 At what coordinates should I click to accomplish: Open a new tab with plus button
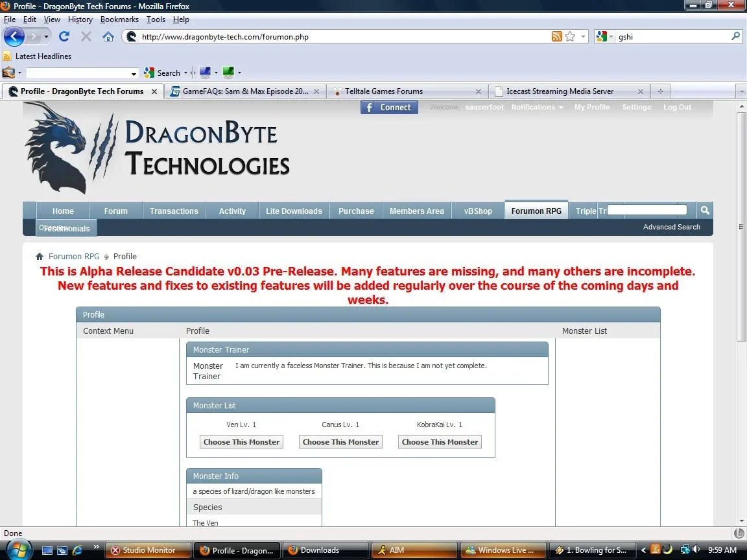[x=660, y=91]
